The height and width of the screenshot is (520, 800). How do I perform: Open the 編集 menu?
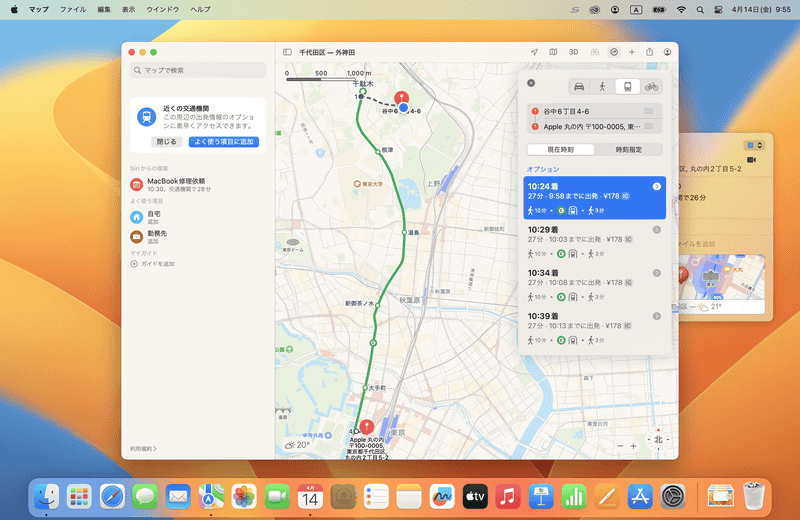(104, 9)
